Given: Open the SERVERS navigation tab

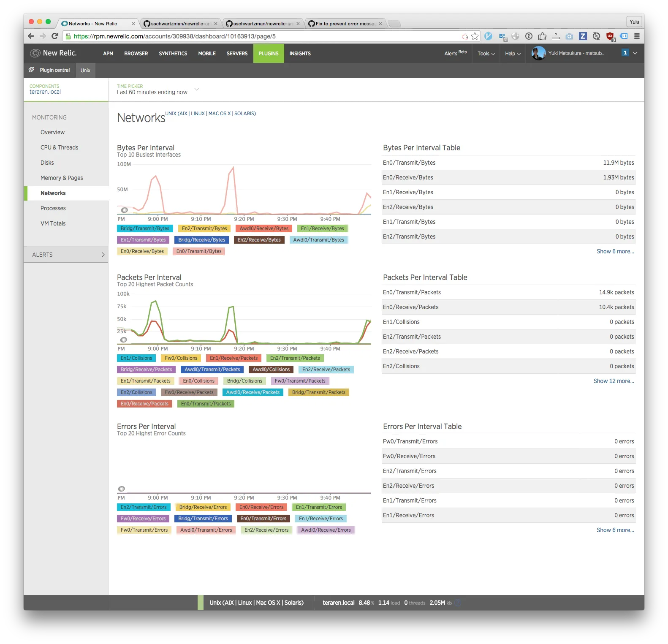Looking at the screenshot, I should (x=237, y=54).
